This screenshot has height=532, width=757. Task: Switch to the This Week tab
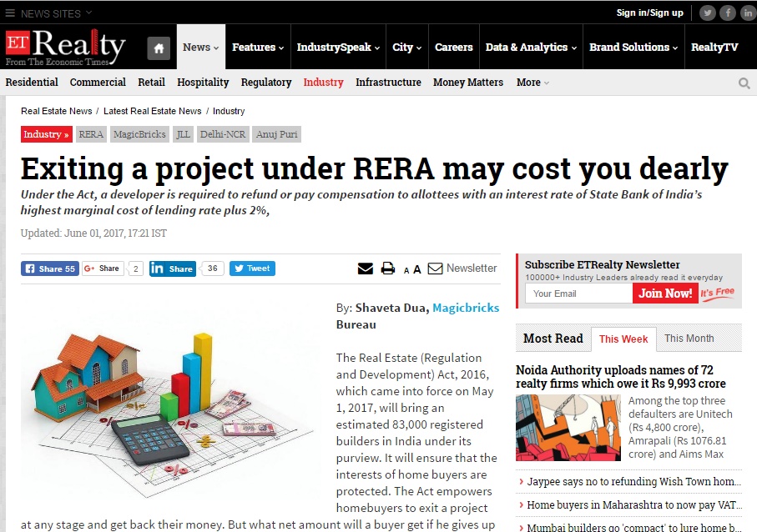coord(623,339)
